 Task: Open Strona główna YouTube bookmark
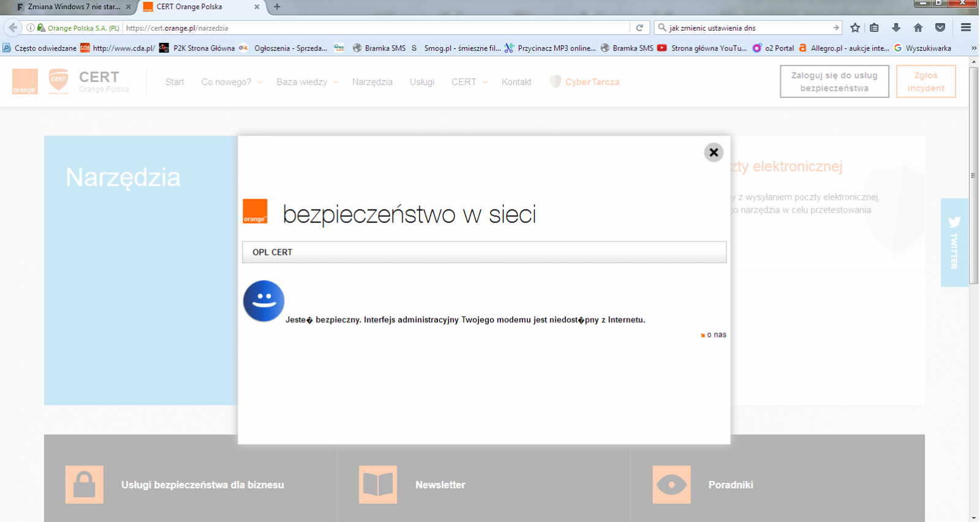(702, 48)
